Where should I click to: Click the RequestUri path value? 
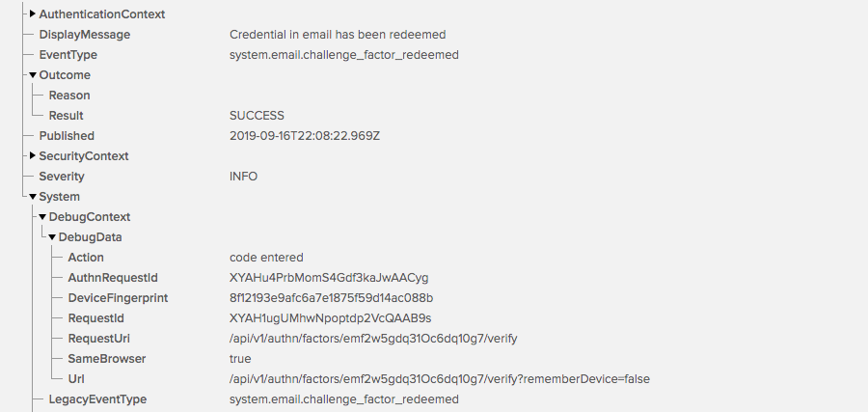pyautogui.click(x=373, y=339)
